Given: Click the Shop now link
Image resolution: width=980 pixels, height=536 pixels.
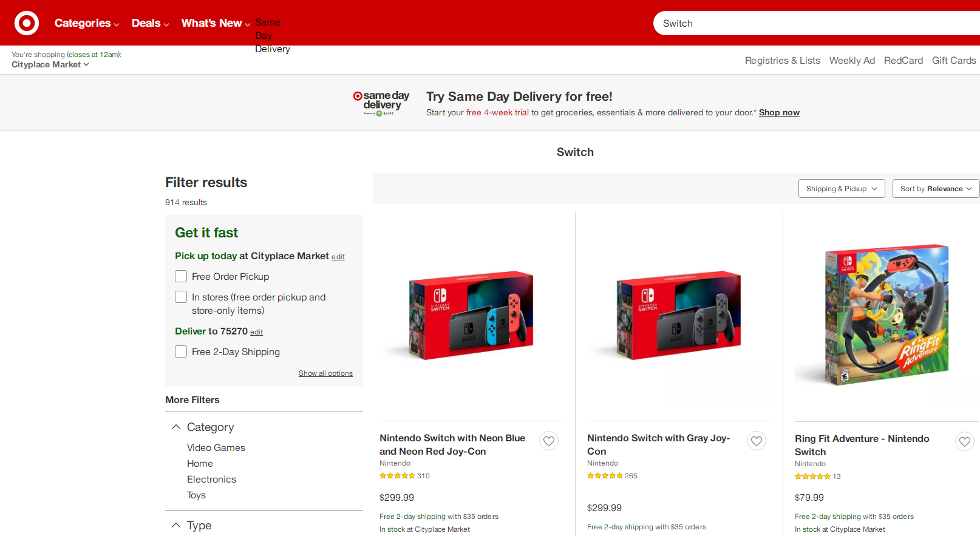Looking at the screenshot, I should pyautogui.click(x=779, y=113).
